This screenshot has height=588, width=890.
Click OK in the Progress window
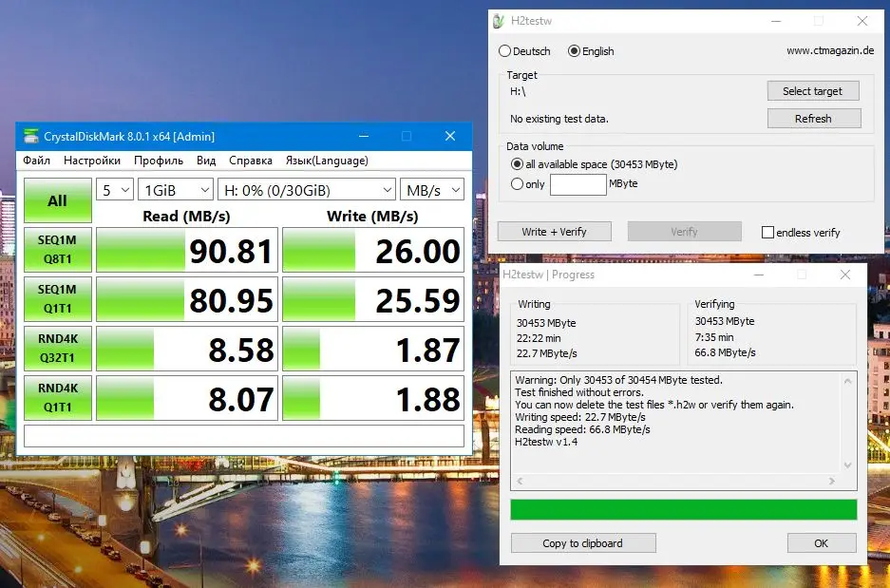click(x=822, y=543)
